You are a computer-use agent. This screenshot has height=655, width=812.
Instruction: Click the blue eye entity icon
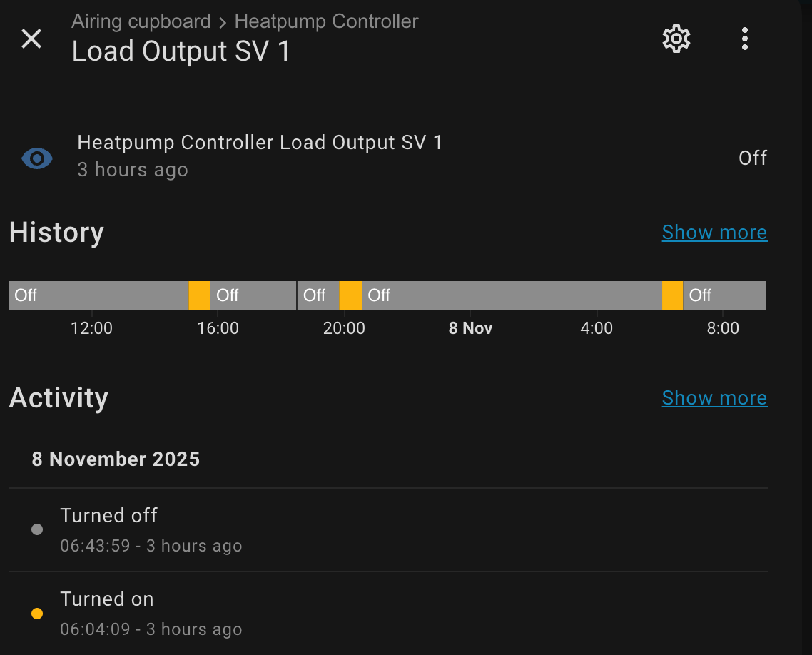click(x=37, y=158)
